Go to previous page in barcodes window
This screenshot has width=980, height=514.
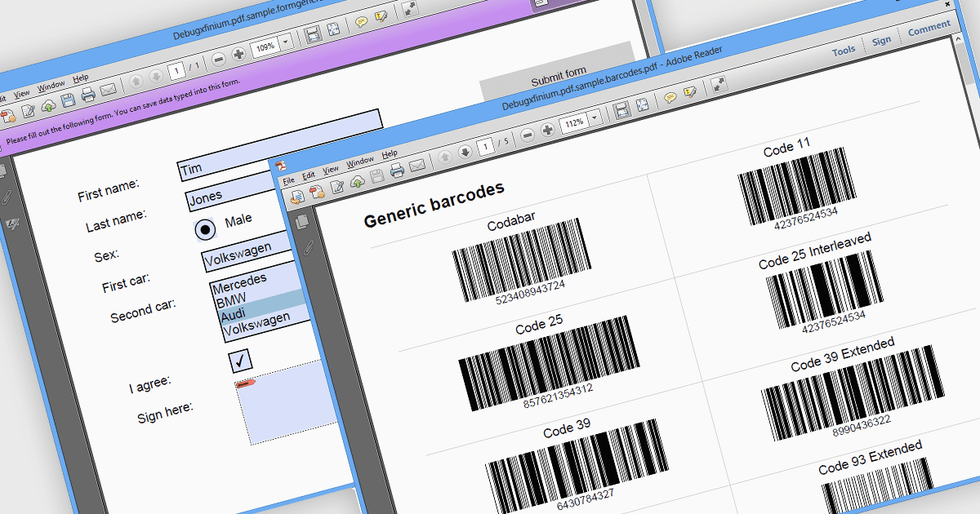tap(445, 156)
